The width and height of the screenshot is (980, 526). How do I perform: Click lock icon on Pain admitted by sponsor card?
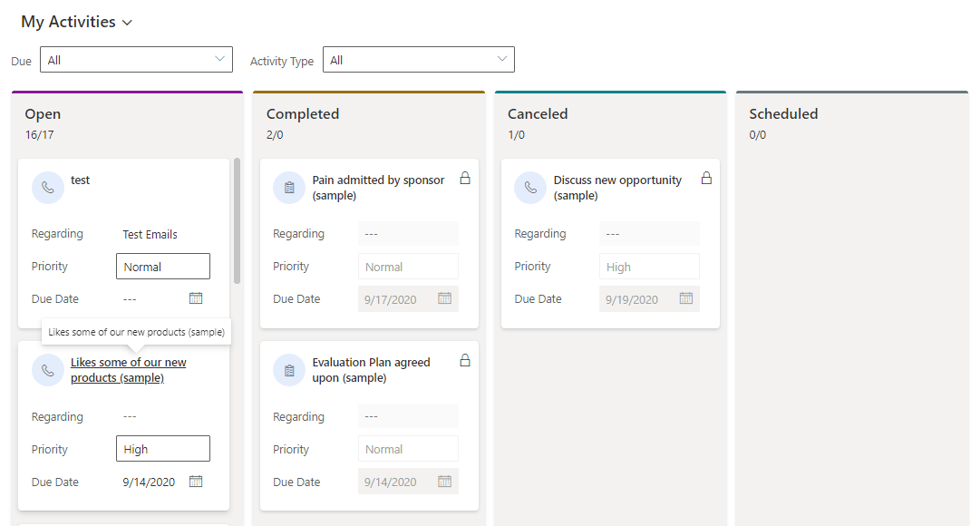click(x=465, y=179)
